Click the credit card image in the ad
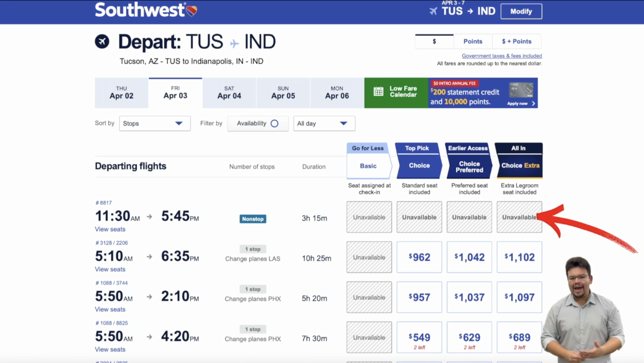 tap(521, 90)
